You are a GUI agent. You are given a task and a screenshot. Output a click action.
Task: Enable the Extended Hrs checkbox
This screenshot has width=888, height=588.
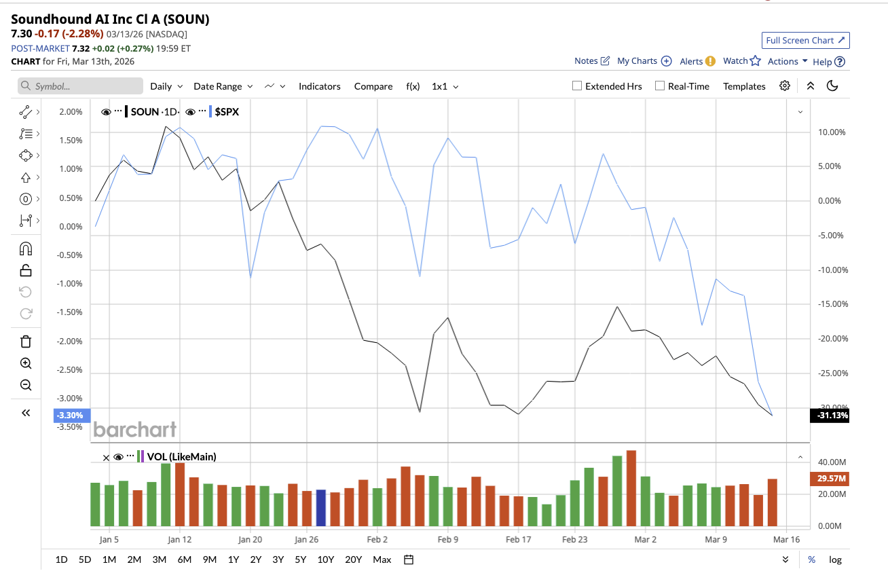pyautogui.click(x=577, y=86)
